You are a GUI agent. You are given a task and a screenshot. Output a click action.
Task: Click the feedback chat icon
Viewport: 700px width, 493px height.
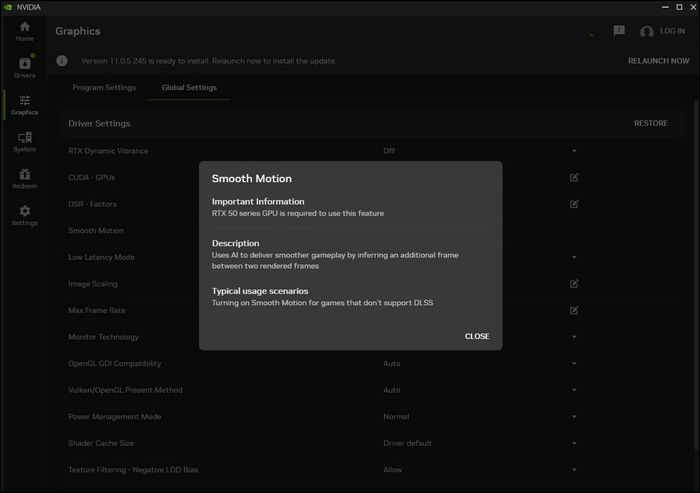pos(619,31)
